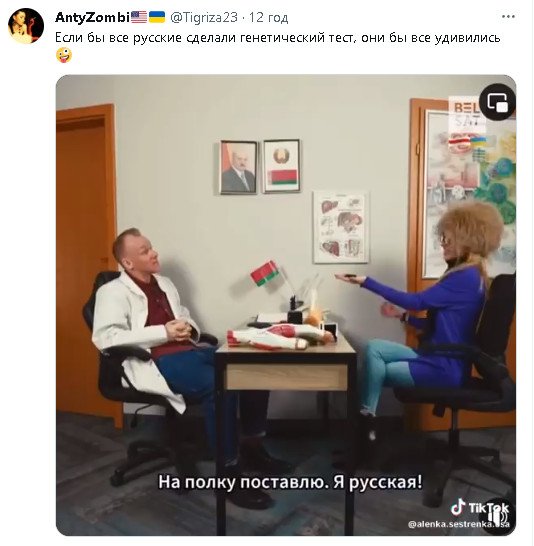Open the '12 год' timestamp link
The image size is (534, 546).
click(268, 17)
